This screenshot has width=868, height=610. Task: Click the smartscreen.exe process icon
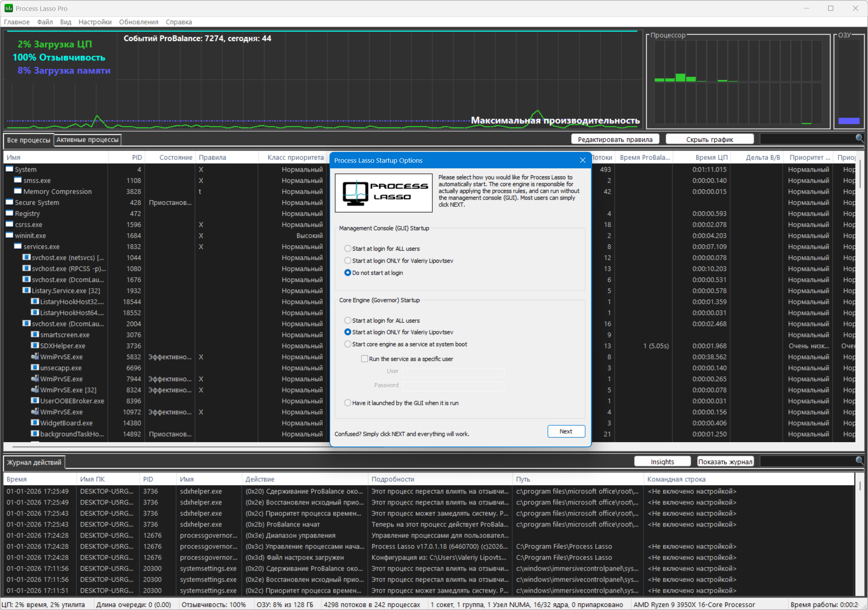(35, 335)
